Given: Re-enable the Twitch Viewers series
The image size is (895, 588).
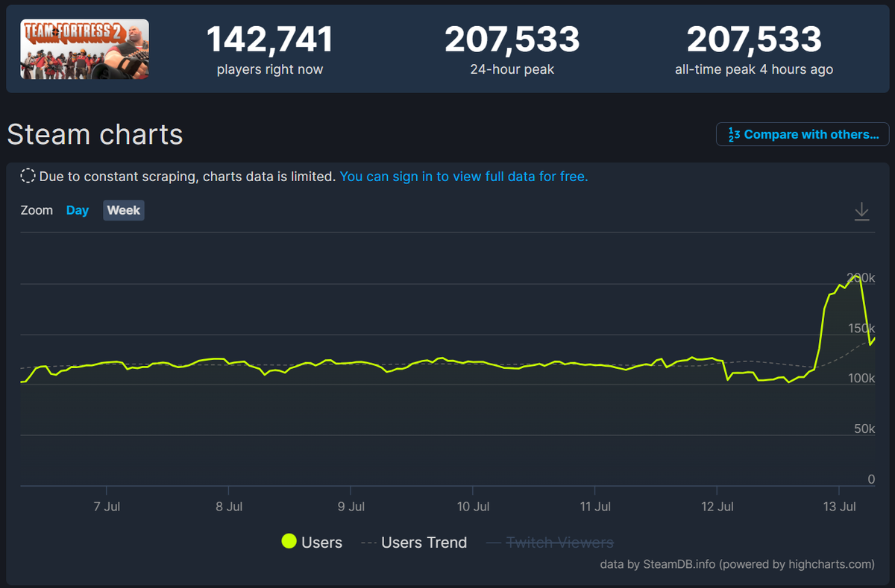Looking at the screenshot, I should (x=560, y=542).
